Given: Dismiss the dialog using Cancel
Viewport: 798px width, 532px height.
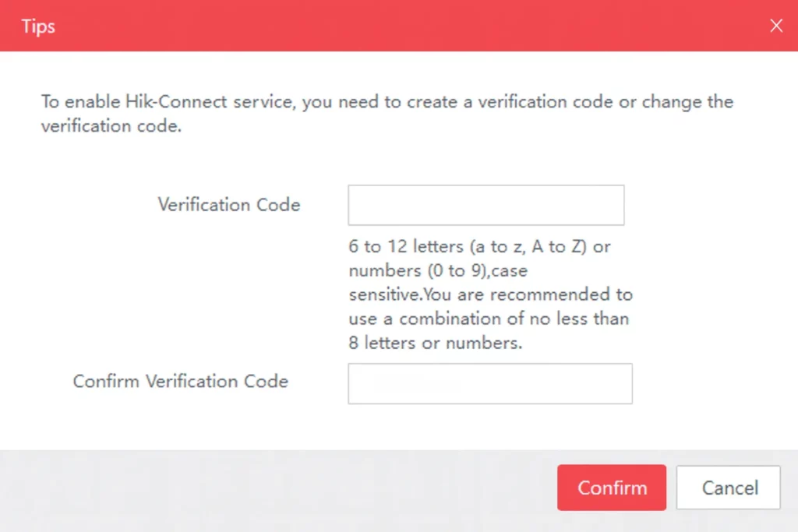Looking at the screenshot, I should coord(728,488).
